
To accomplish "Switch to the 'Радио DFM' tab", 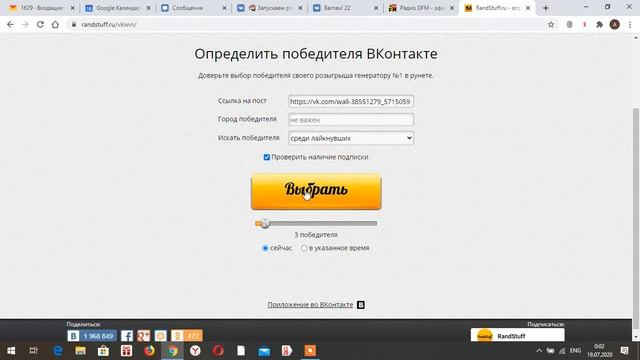I will (421, 8).
